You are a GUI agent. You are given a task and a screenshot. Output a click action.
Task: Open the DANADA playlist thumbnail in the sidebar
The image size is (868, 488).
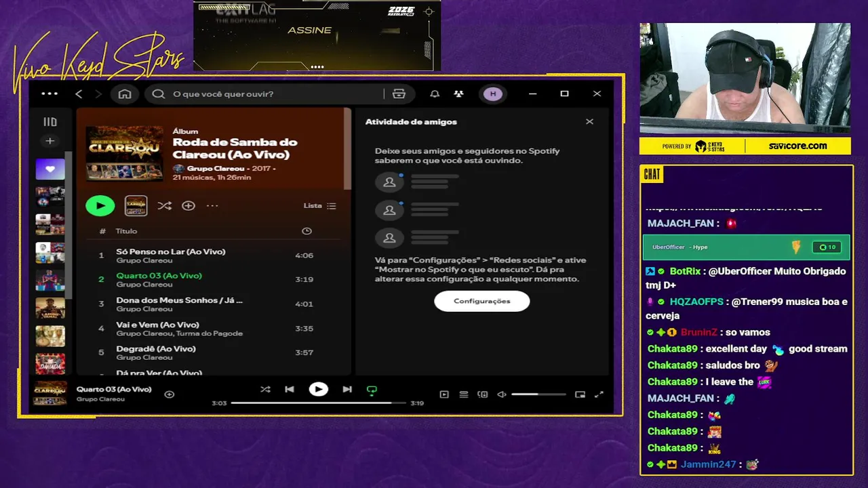point(50,363)
